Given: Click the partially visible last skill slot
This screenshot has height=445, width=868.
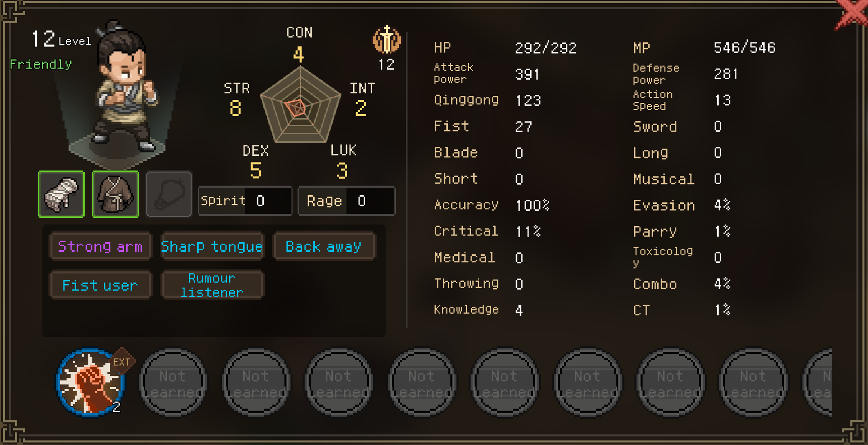Looking at the screenshot, I should click(x=818, y=382).
